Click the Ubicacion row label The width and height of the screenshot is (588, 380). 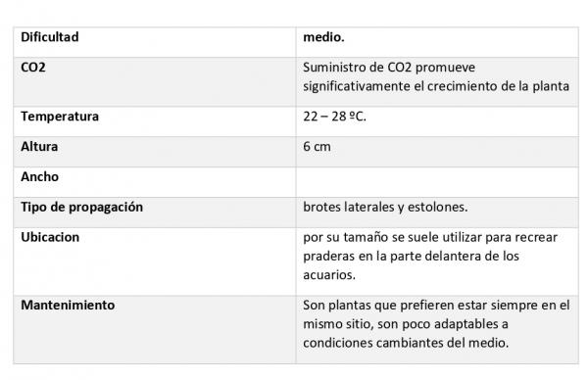[x=50, y=238]
